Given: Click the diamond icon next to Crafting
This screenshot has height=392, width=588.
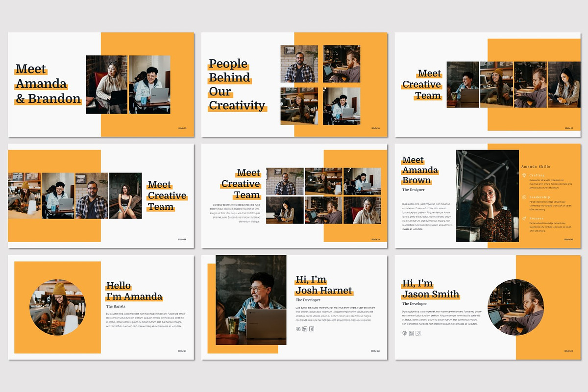Looking at the screenshot, I should (524, 175).
